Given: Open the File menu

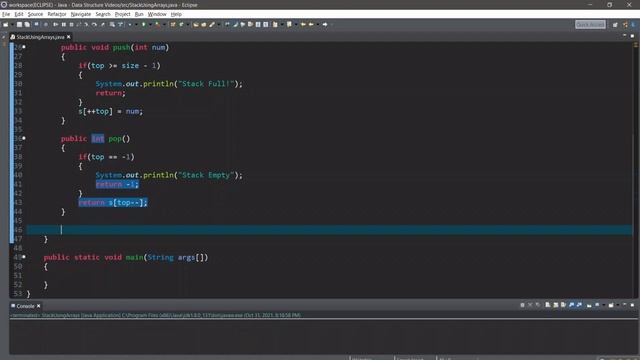Looking at the screenshot, I should pyautogui.click(x=6, y=14).
